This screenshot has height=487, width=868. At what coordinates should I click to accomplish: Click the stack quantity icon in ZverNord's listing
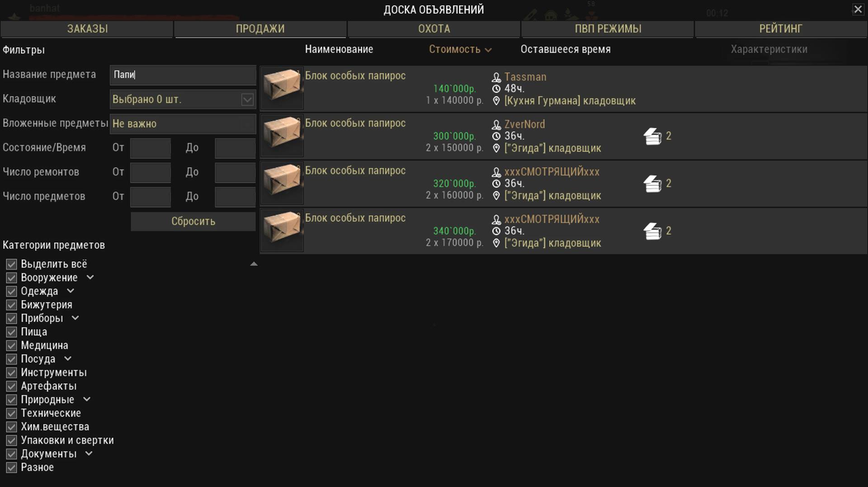(652, 136)
